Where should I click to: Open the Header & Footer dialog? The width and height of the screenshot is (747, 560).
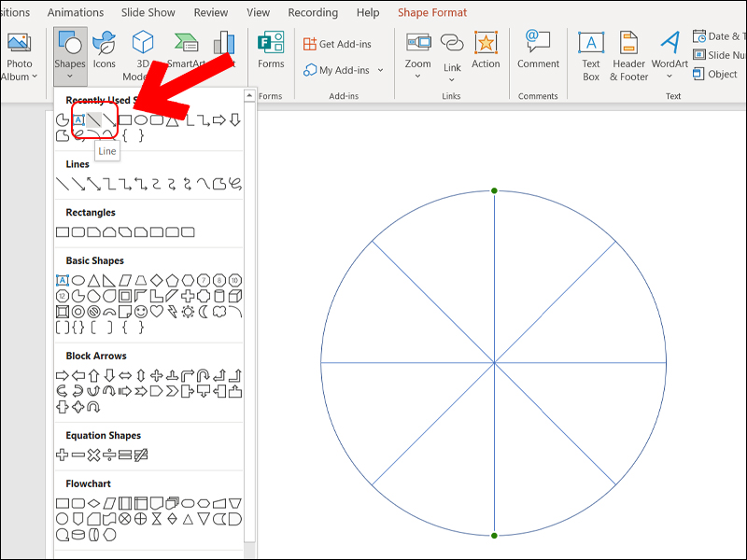pyautogui.click(x=628, y=54)
